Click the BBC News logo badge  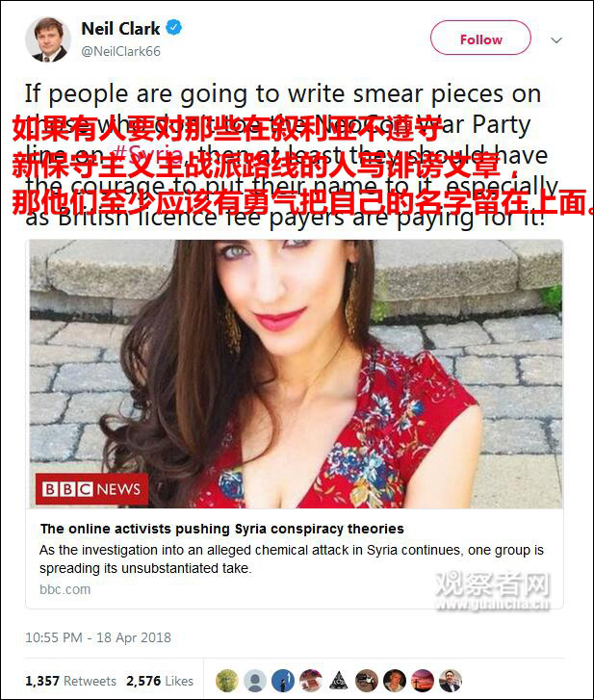point(91,489)
